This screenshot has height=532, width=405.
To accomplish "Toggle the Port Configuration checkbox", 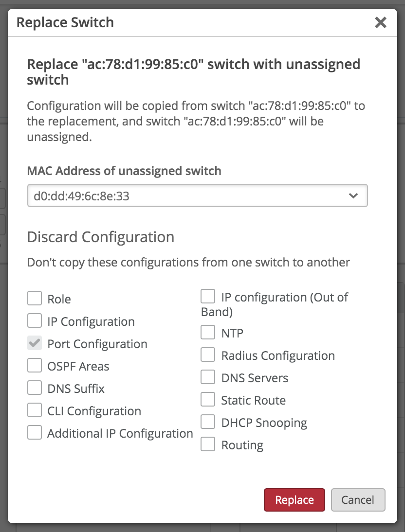I will [x=35, y=343].
